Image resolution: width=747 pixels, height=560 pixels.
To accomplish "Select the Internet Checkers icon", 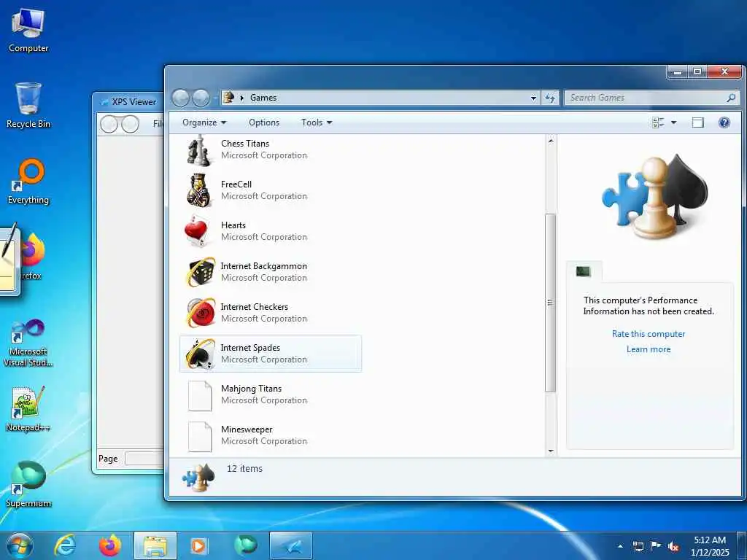I will pyautogui.click(x=200, y=313).
